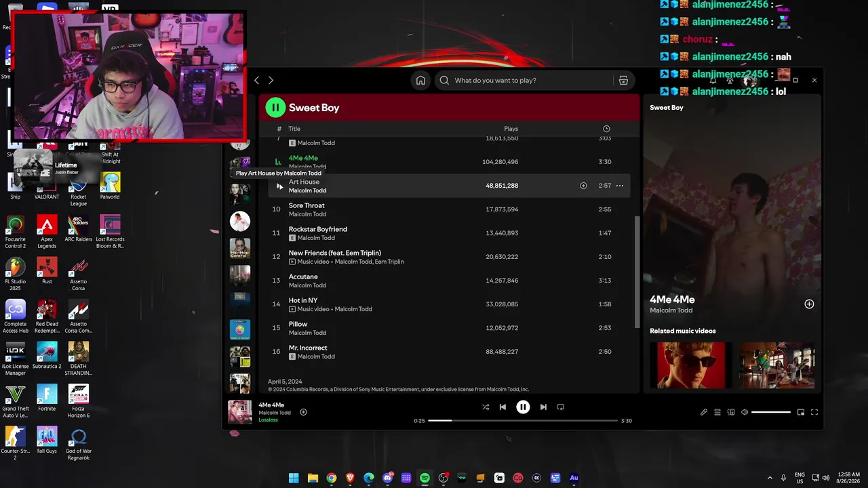
Task: Enter Spotify full screen mode
Action: 814,412
